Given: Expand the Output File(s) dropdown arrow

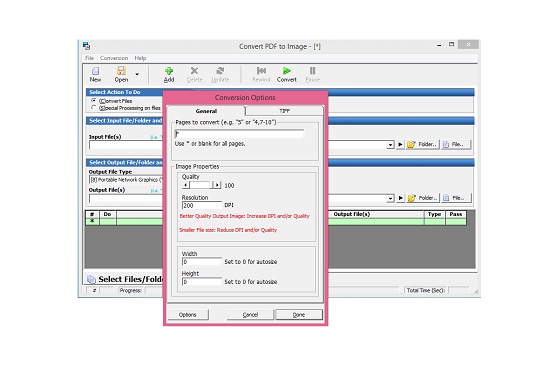Looking at the screenshot, I should (x=390, y=198).
